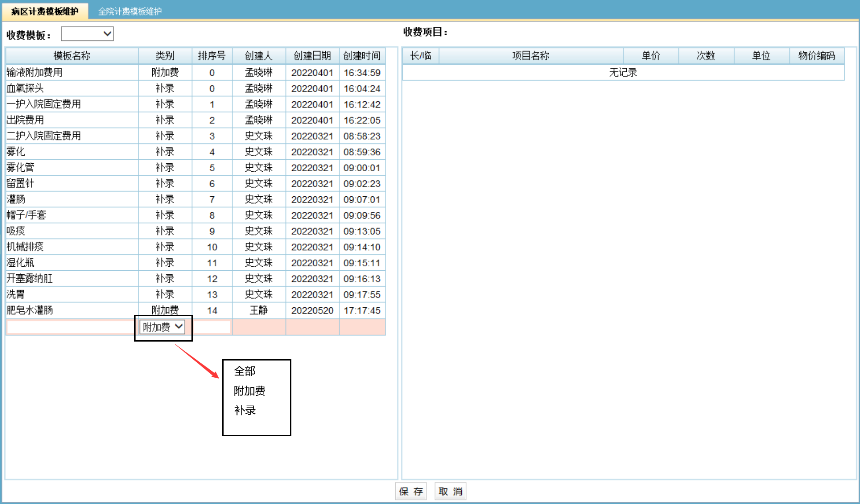Click the 创建日期 column header
The width and height of the screenshot is (860, 504).
point(312,56)
